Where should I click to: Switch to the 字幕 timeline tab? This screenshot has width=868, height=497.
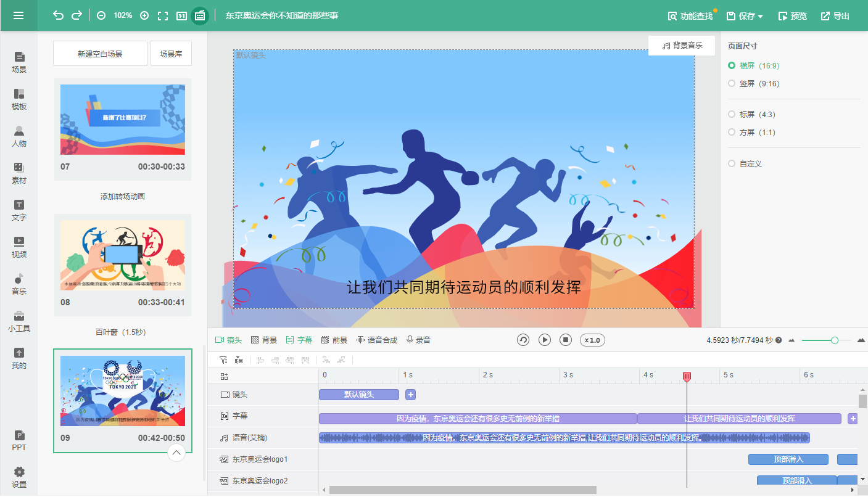[299, 340]
